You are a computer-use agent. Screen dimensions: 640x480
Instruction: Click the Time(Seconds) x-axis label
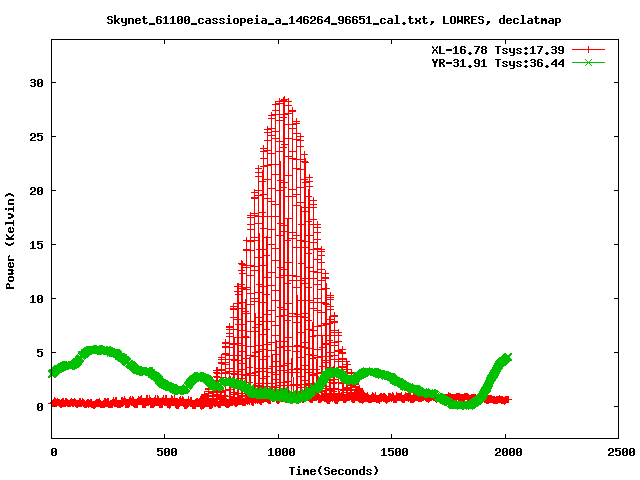pos(334,470)
